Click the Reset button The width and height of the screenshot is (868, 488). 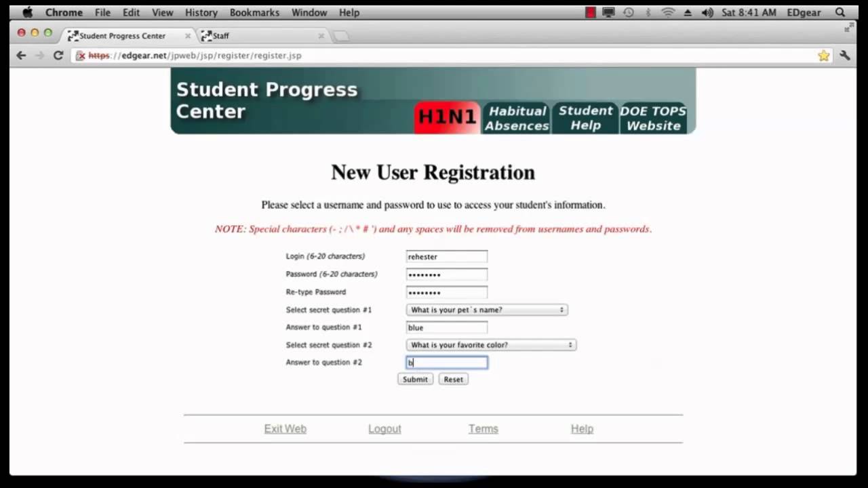coord(453,380)
